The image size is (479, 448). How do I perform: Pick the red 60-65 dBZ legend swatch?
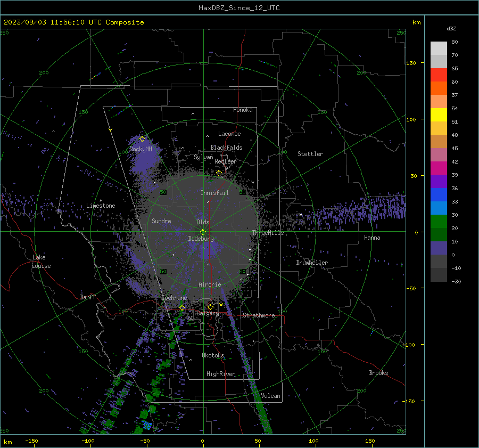pyautogui.click(x=439, y=75)
